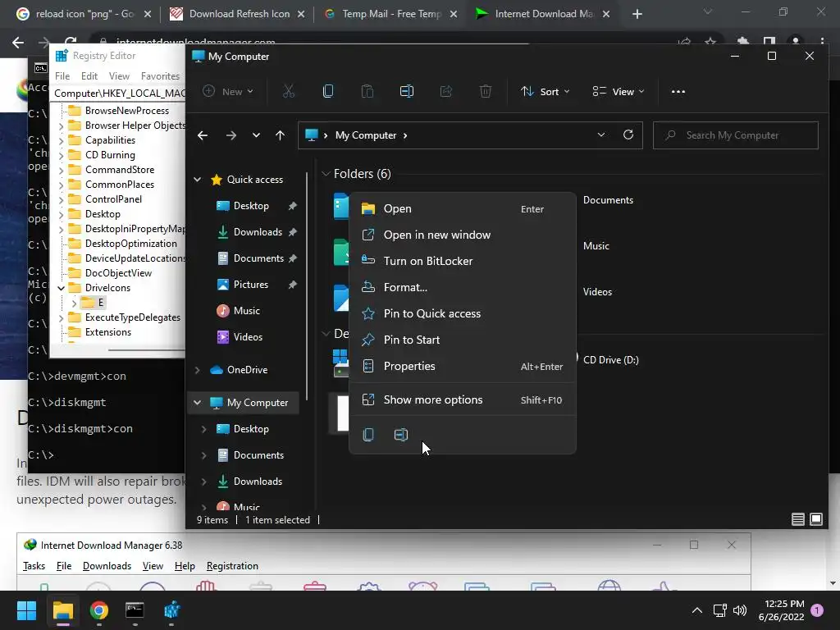Screen dimensions: 840x630
Task: Click Search My Computer field
Action: click(736, 135)
